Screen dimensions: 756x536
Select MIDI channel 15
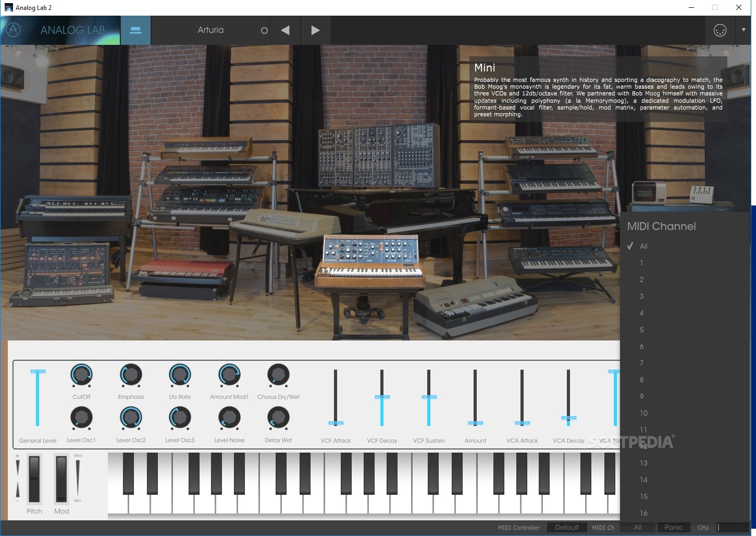tap(685, 496)
